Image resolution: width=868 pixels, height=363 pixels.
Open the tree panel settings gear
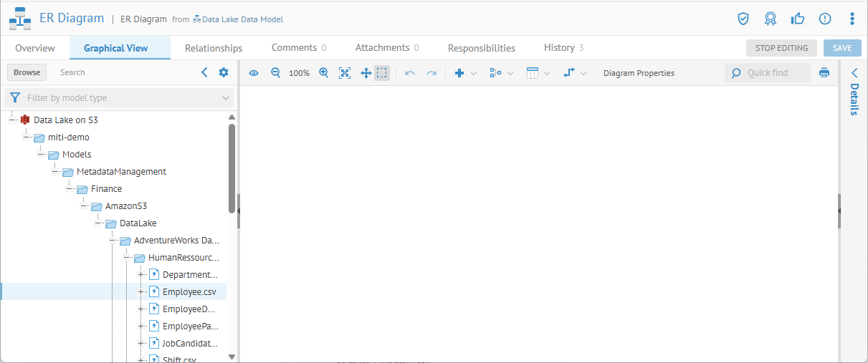click(x=224, y=72)
